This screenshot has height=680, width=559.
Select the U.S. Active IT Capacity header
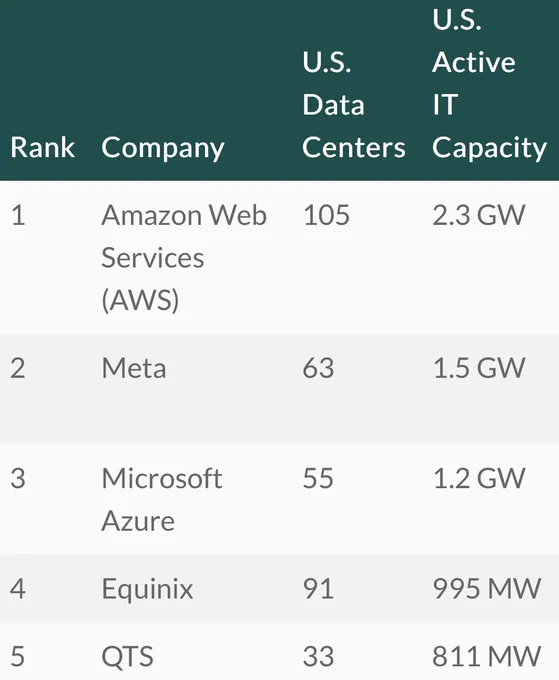click(x=490, y=84)
